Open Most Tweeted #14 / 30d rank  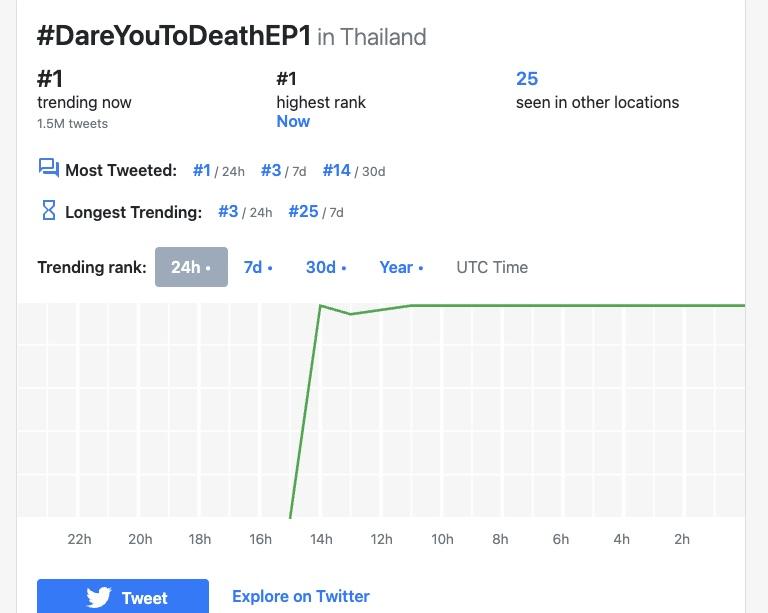click(337, 170)
